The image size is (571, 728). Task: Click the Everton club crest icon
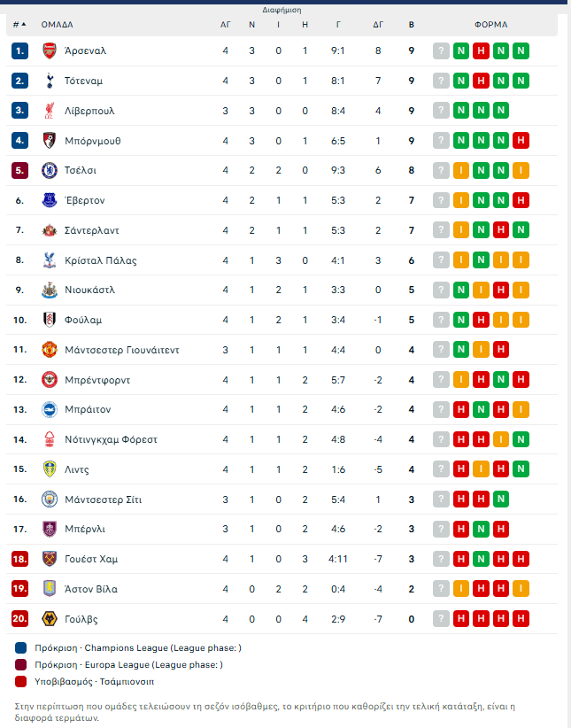pos(50,200)
